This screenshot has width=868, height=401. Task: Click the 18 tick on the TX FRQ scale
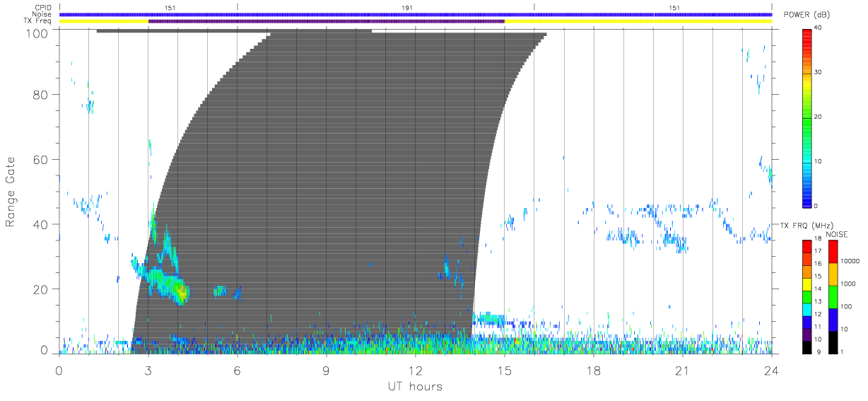[817, 239]
